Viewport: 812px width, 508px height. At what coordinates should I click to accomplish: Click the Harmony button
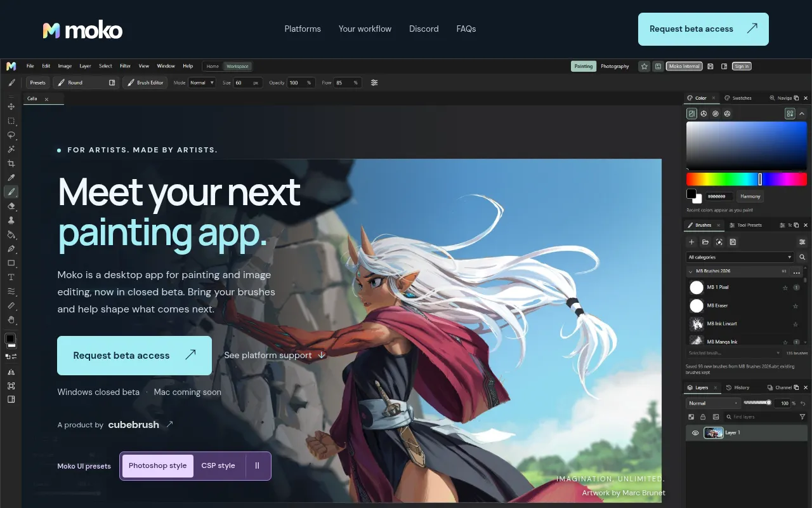(750, 196)
